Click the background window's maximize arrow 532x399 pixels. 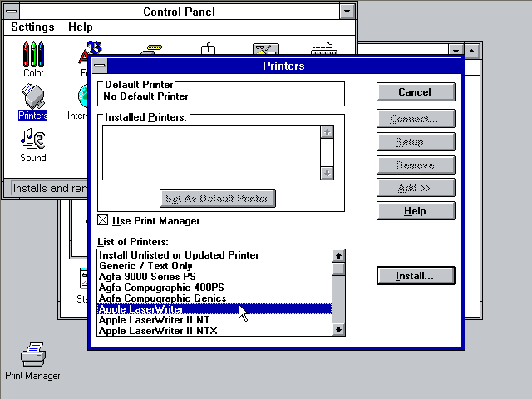(471, 51)
